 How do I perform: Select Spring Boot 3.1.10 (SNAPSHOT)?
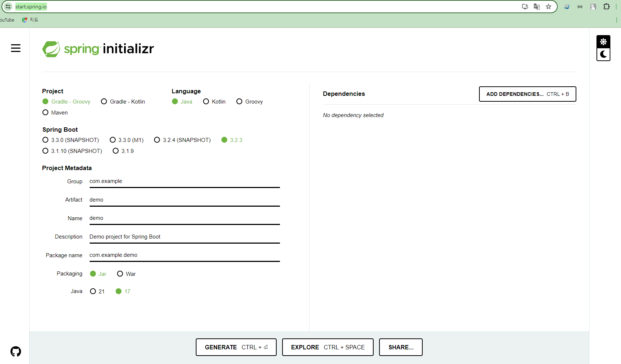pos(72,151)
